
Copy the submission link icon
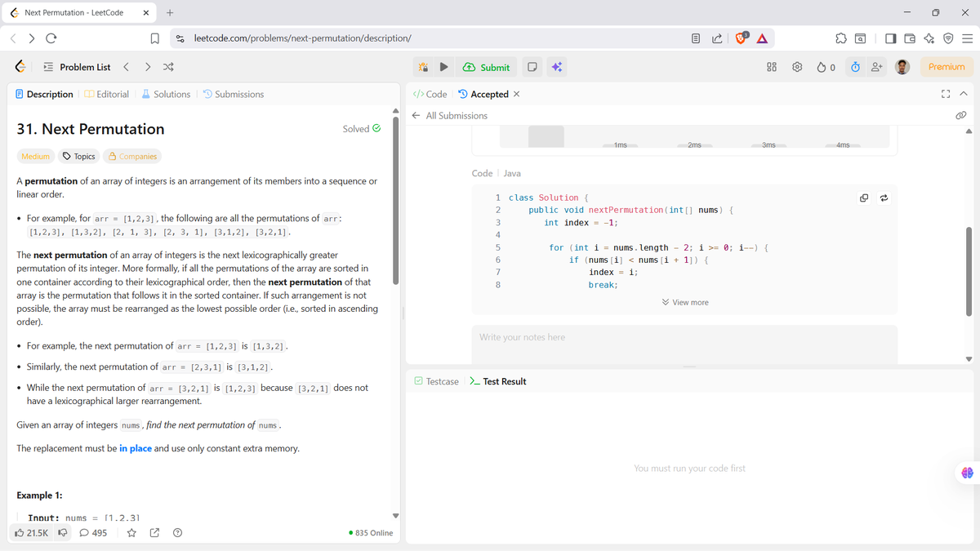(961, 116)
